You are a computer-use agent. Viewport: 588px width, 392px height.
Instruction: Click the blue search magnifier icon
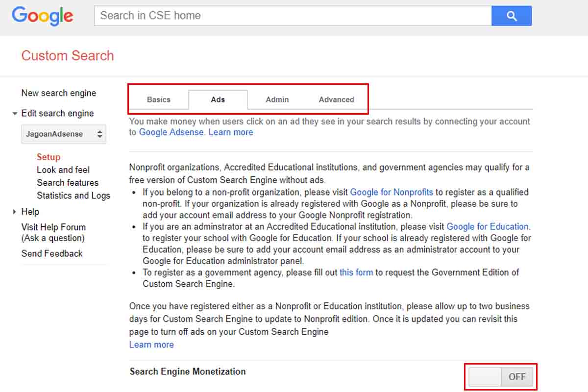[511, 15]
